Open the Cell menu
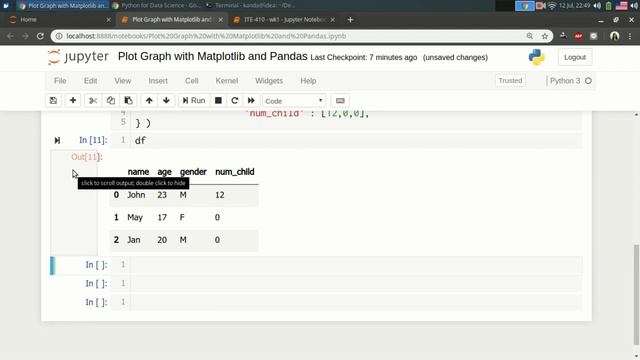Viewport: 640px width, 360px height. pos(191,81)
